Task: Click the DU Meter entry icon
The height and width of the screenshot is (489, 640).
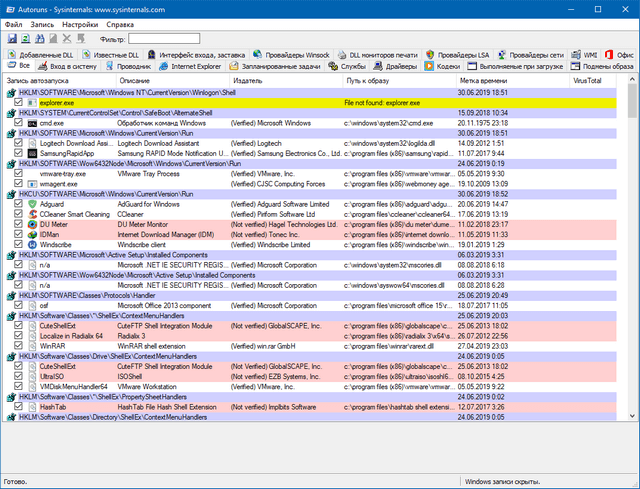Action: pyautogui.click(x=32, y=225)
